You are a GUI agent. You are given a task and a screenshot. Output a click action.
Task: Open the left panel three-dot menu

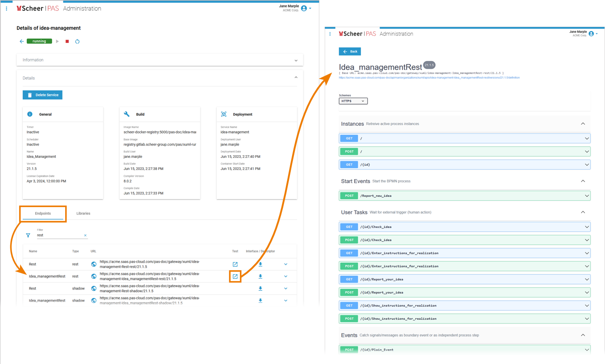tap(7, 8)
